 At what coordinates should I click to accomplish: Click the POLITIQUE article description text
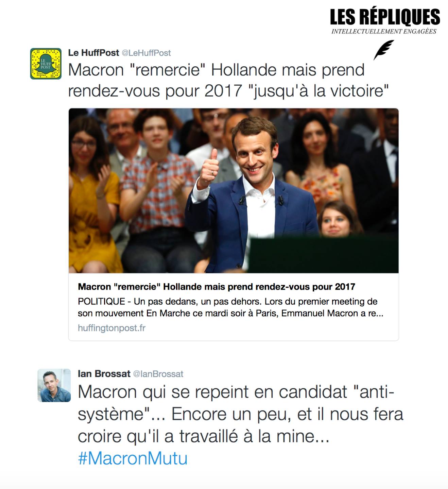(230, 307)
